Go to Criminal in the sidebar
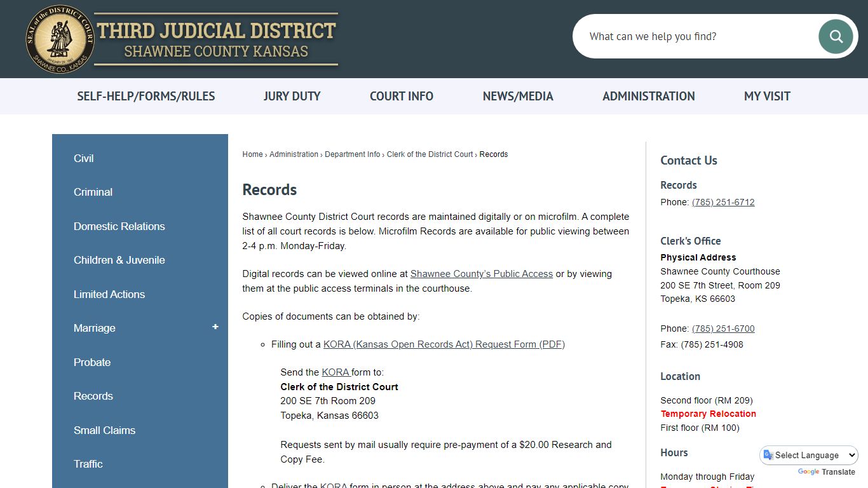Screen dimensions: 868x488 click(93, 192)
